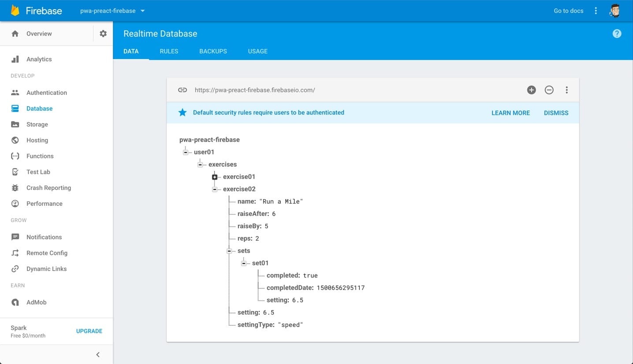This screenshot has width=633, height=364.
Task: Open Hosting in the sidebar
Action: [37, 140]
